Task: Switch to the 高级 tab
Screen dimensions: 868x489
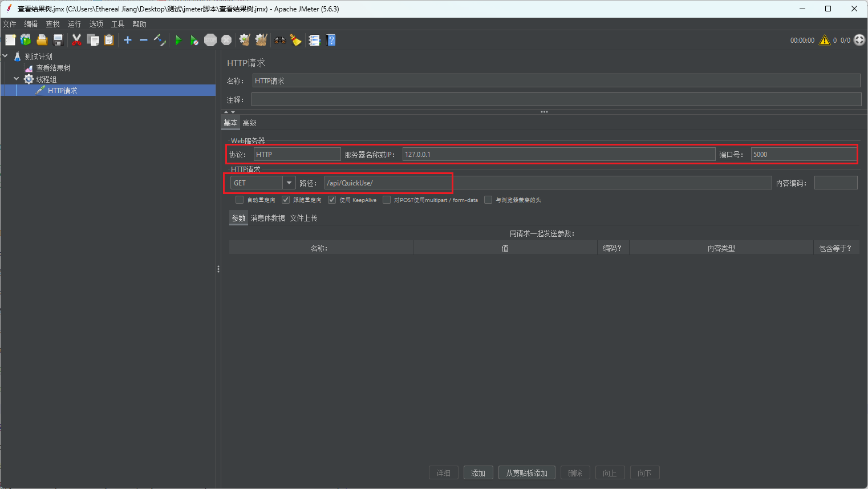Action: tap(249, 123)
